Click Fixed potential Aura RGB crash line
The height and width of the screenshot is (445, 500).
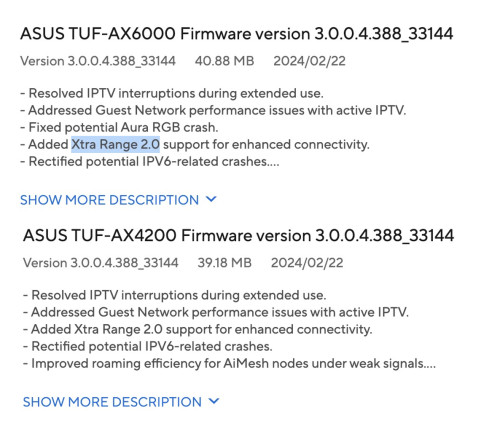(119, 127)
